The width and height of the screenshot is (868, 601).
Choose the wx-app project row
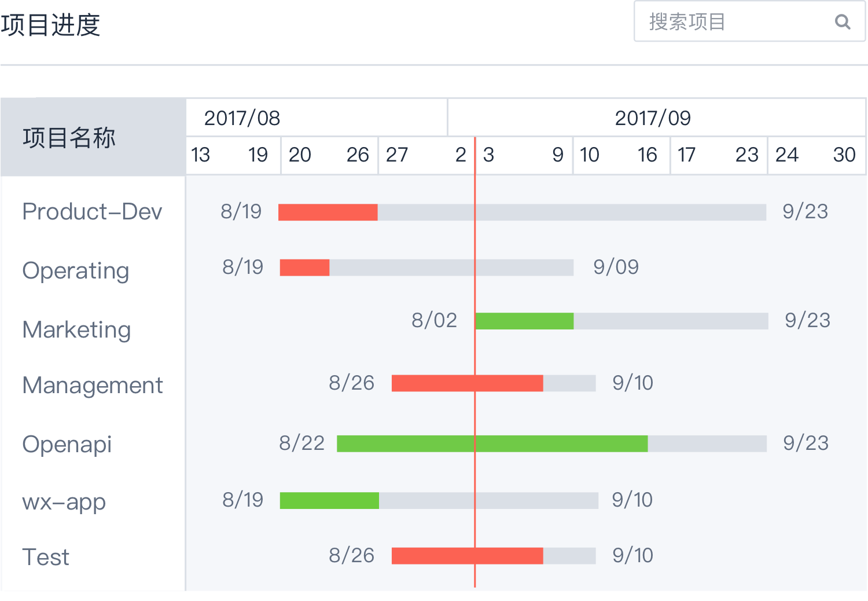point(64,501)
